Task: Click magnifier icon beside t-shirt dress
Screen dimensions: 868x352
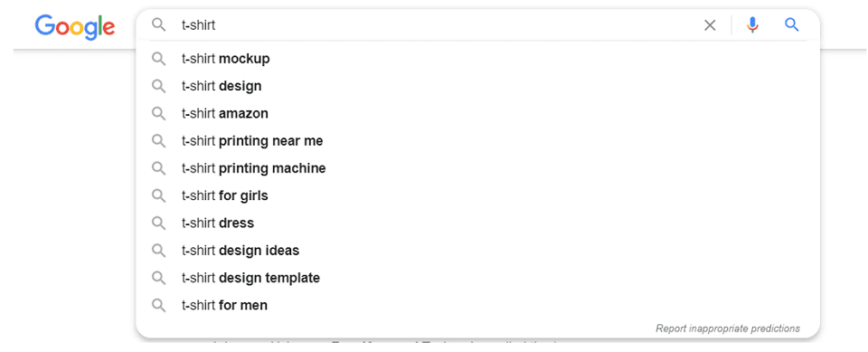Action: (159, 223)
